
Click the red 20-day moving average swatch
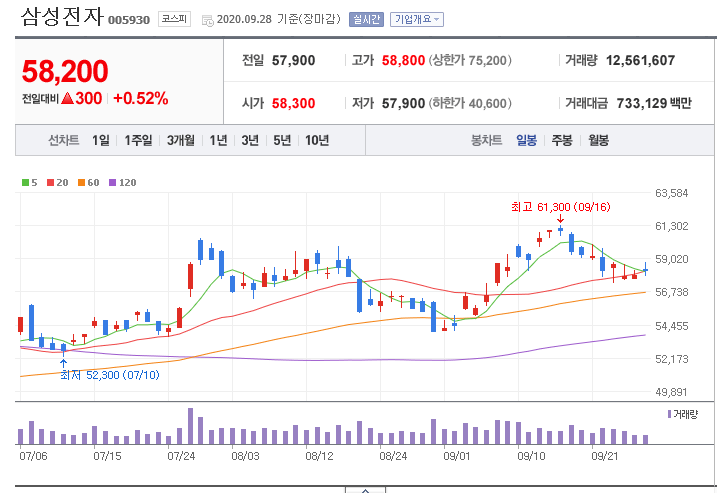point(50,182)
